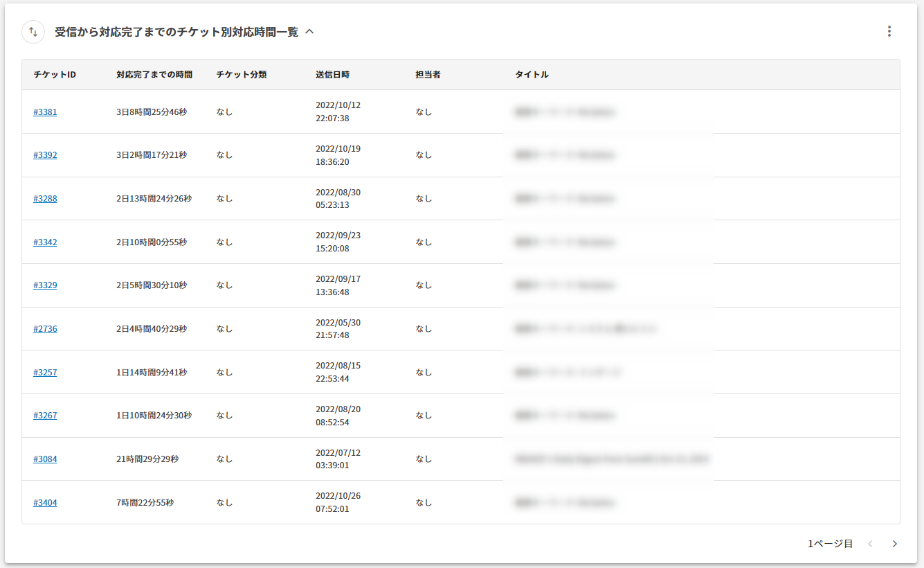Open ticket #3381 link

pos(45,112)
